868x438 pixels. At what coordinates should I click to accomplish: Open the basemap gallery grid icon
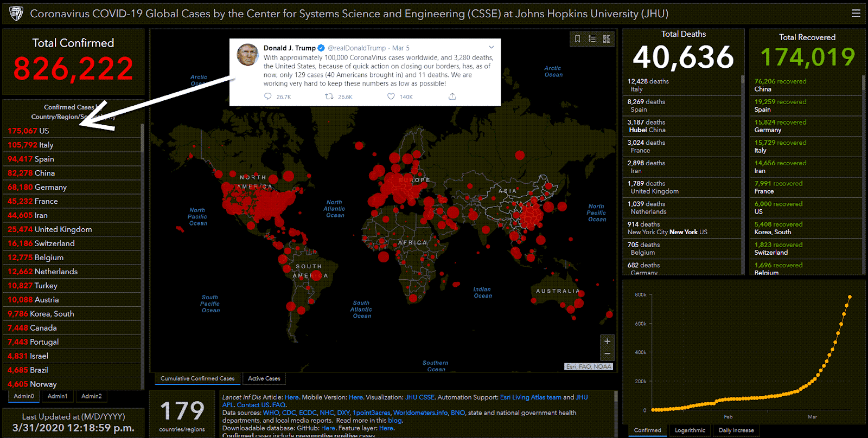(x=607, y=39)
